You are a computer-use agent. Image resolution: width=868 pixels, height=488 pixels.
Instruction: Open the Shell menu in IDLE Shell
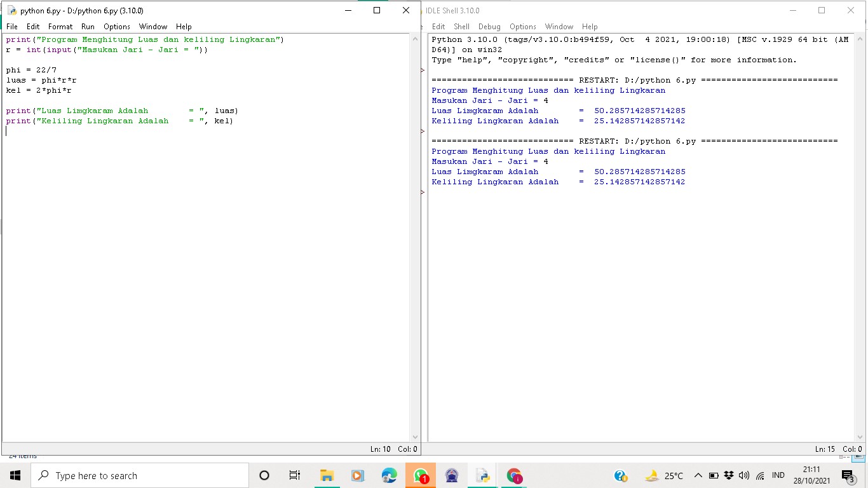461,27
